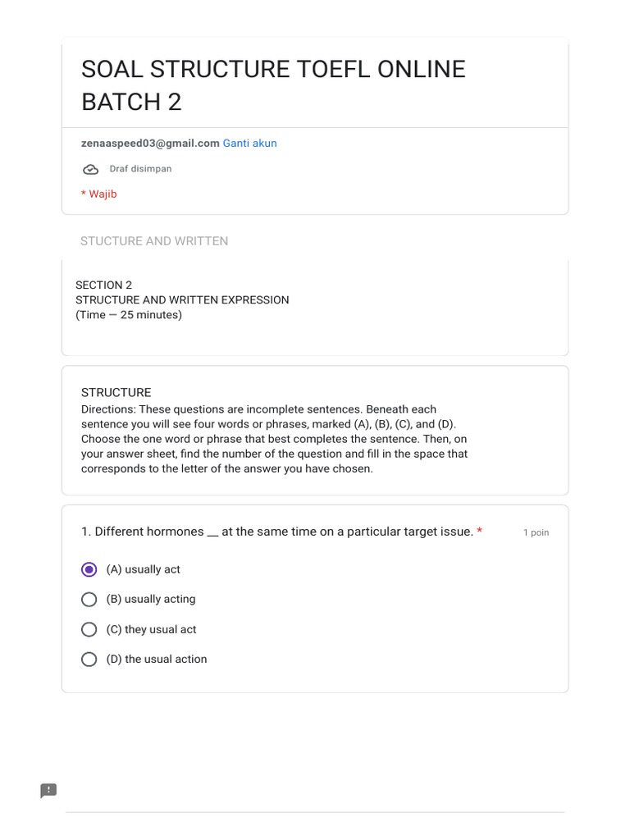Click the Time — 25 minutes text
The height and width of the screenshot is (840, 630).
(x=129, y=315)
